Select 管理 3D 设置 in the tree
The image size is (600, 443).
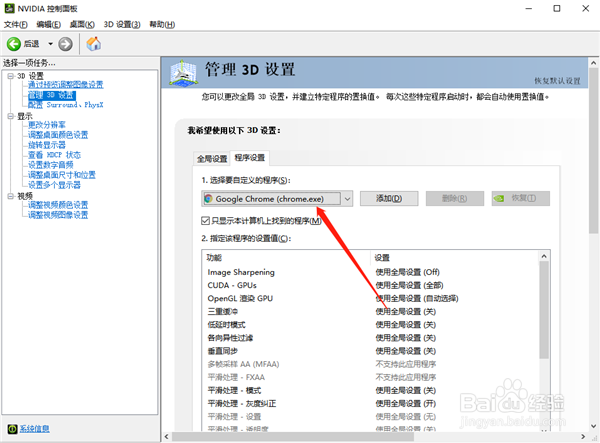click(x=52, y=95)
